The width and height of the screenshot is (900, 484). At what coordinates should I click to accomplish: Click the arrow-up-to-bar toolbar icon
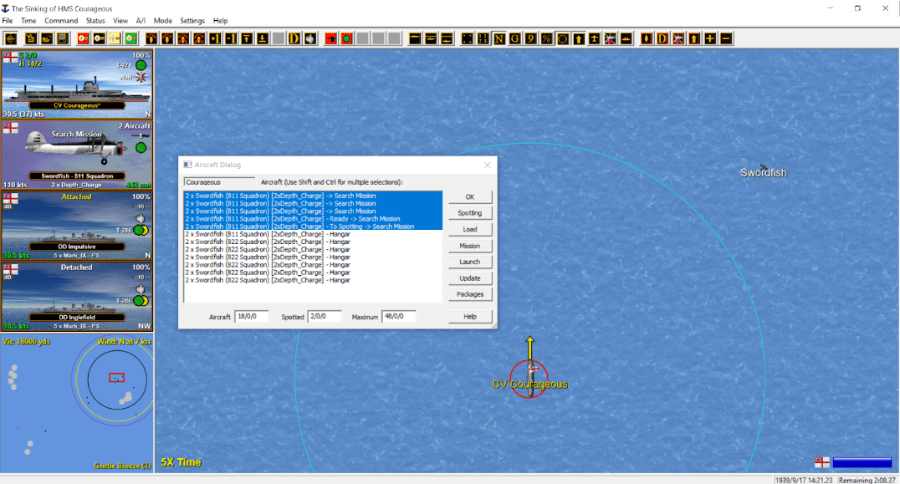pyautogui.click(x=246, y=38)
